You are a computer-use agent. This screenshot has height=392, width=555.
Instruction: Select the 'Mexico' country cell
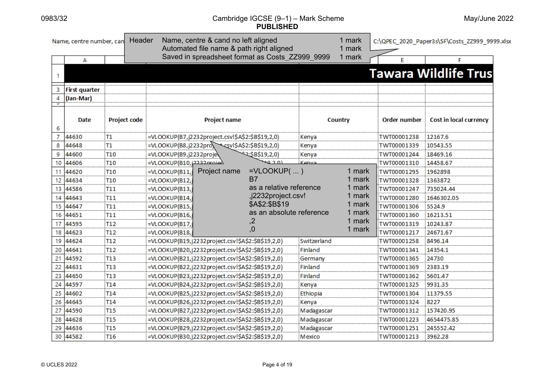[338, 337]
